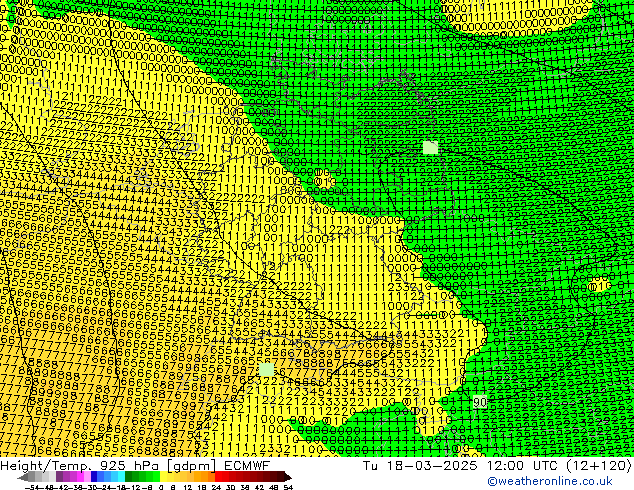Select the Height/Temp. 925 hPa title
This screenshot has height=490, width=634.
tap(81, 465)
